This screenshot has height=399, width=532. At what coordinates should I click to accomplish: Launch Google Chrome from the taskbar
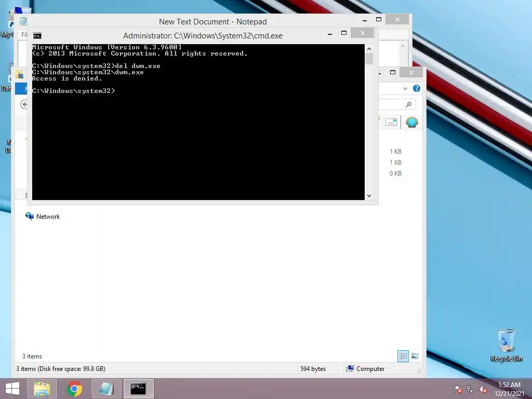pos(74,389)
